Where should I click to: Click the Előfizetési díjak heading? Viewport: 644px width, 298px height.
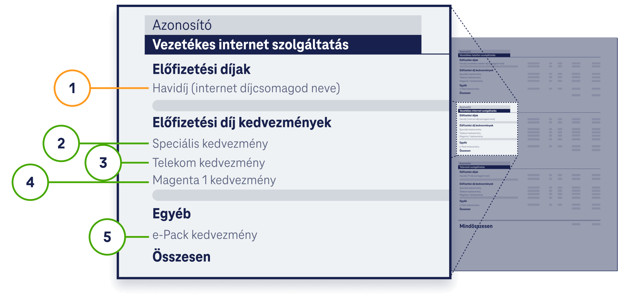[201, 69]
